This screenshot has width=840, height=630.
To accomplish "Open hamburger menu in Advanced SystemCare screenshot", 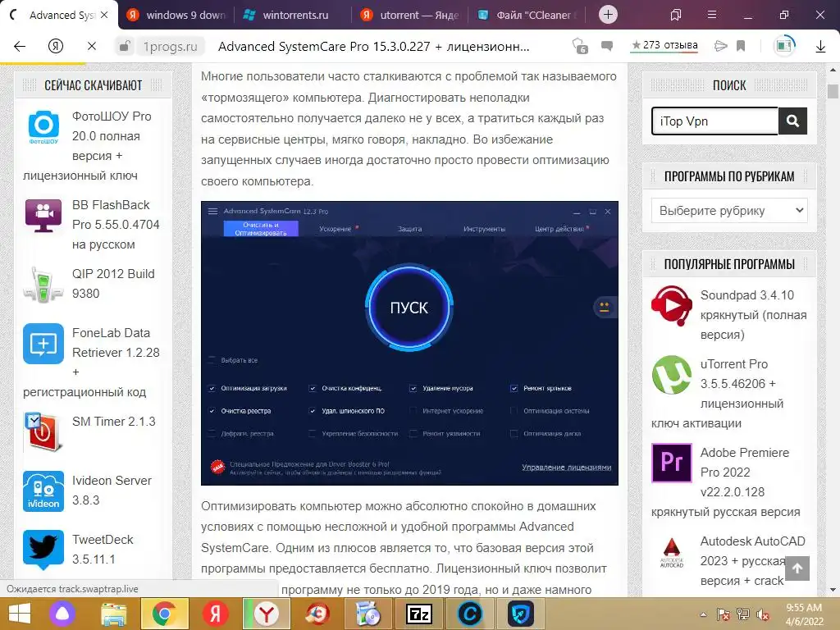I will [x=212, y=211].
